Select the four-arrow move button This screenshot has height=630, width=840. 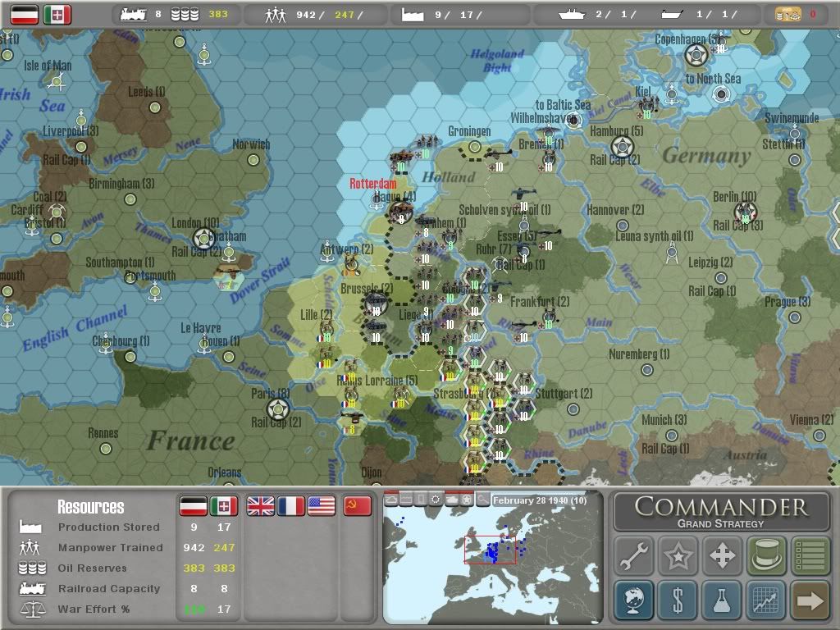(x=722, y=555)
